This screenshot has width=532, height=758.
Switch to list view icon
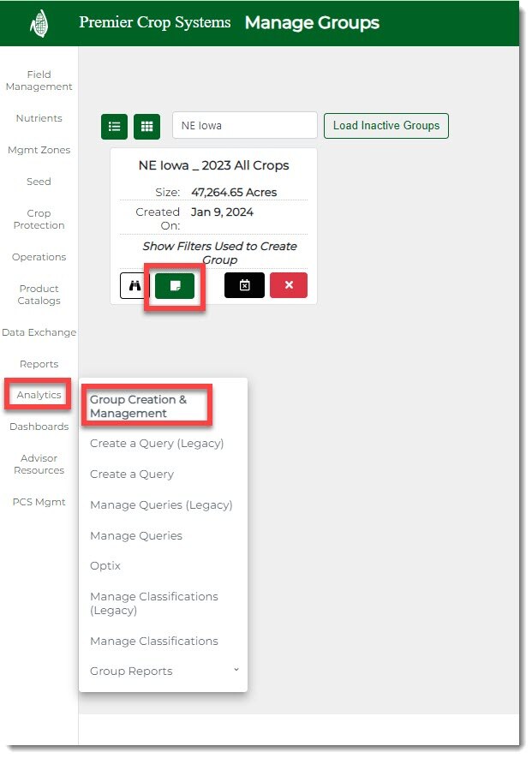tap(114, 126)
